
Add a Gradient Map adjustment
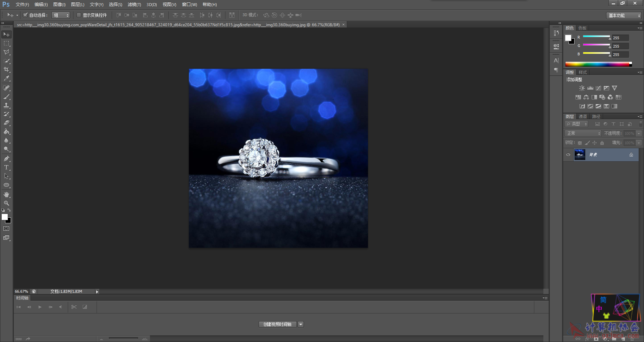click(614, 106)
